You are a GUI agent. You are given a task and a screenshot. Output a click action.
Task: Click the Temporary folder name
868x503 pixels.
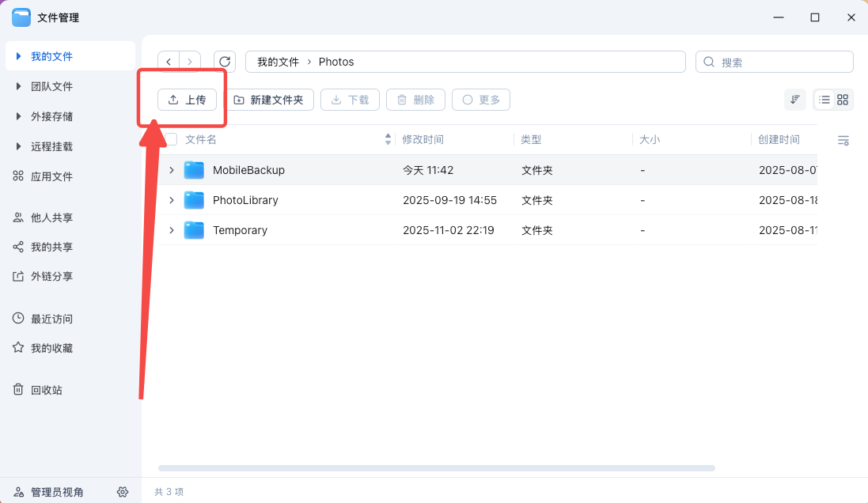pos(240,230)
